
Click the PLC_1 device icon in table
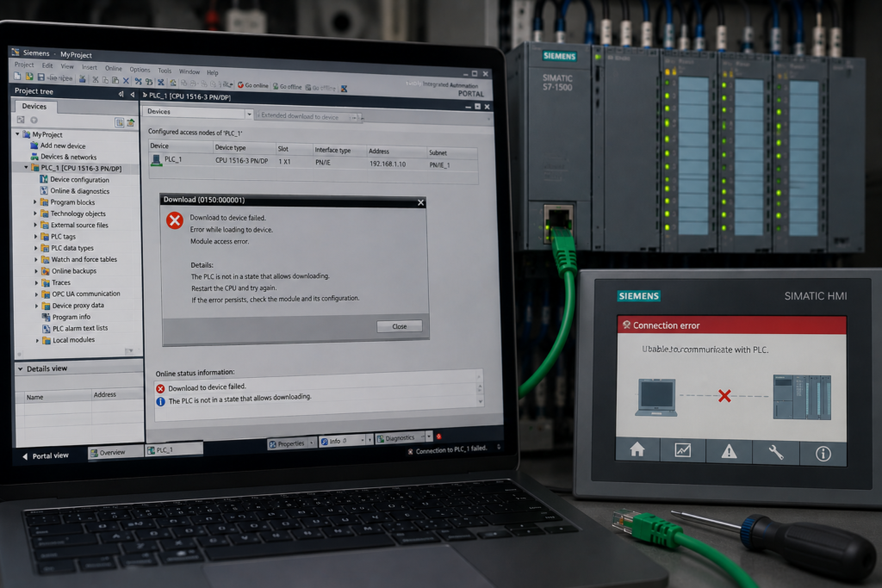tap(157, 160)
